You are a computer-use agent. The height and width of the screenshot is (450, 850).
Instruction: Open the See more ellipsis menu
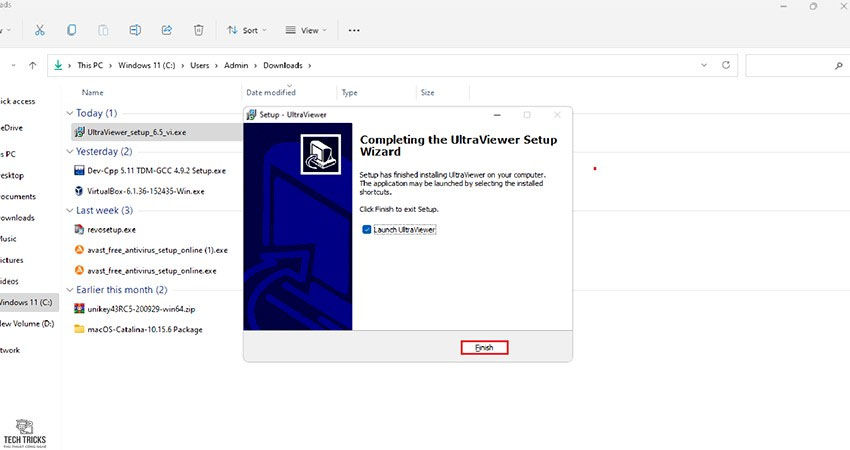tap(354, 30)
